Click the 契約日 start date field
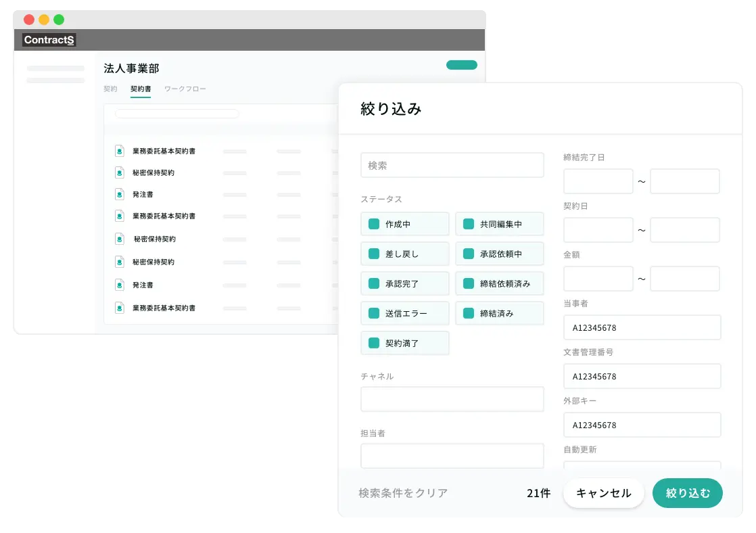756x533 pixels. [x=598, y=230]
